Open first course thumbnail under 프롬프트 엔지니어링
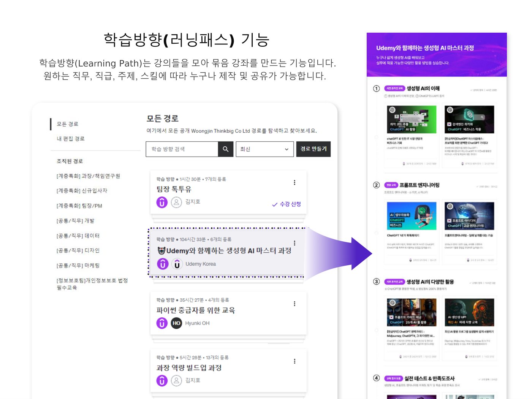 point(412,216)
